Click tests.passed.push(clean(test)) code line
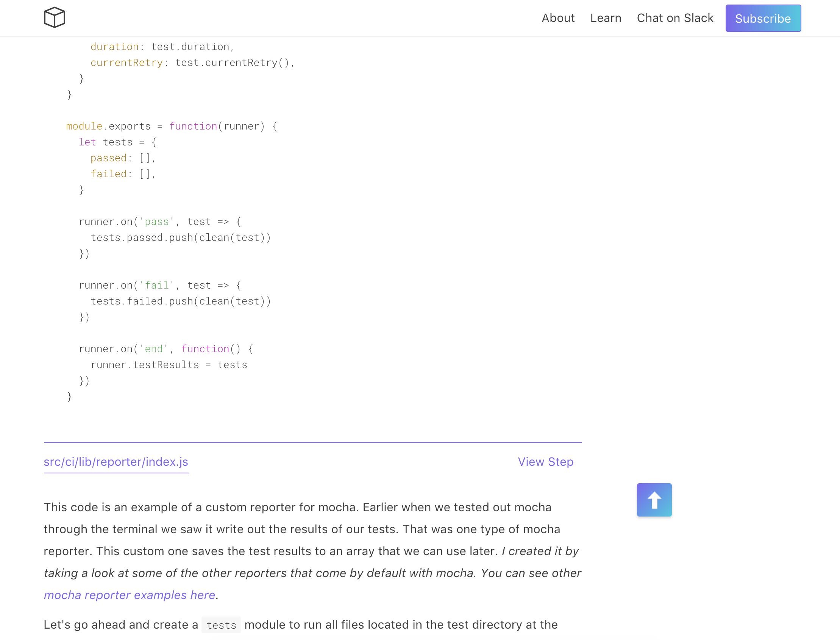Screen dimensions: 840x640 [181, 238]
